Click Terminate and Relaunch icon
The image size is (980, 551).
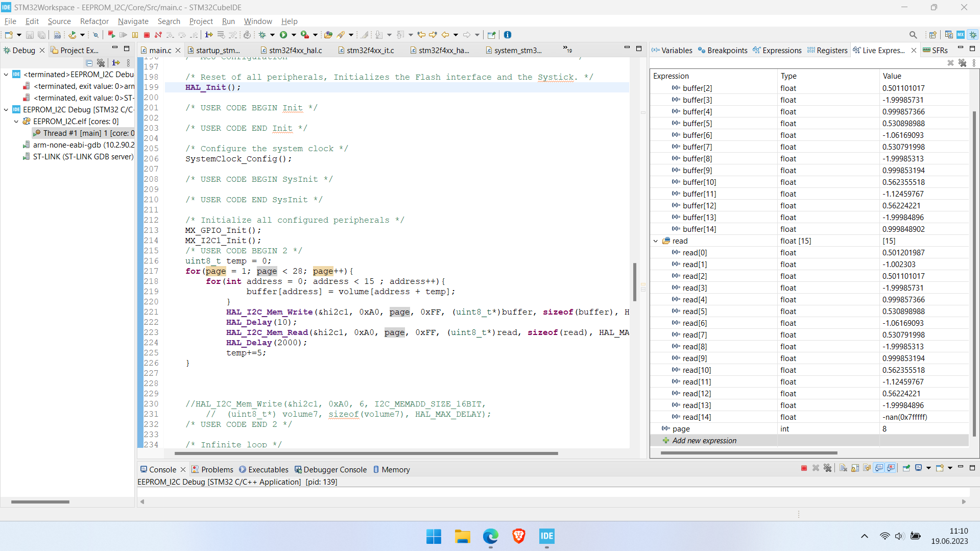click(111, 35)
